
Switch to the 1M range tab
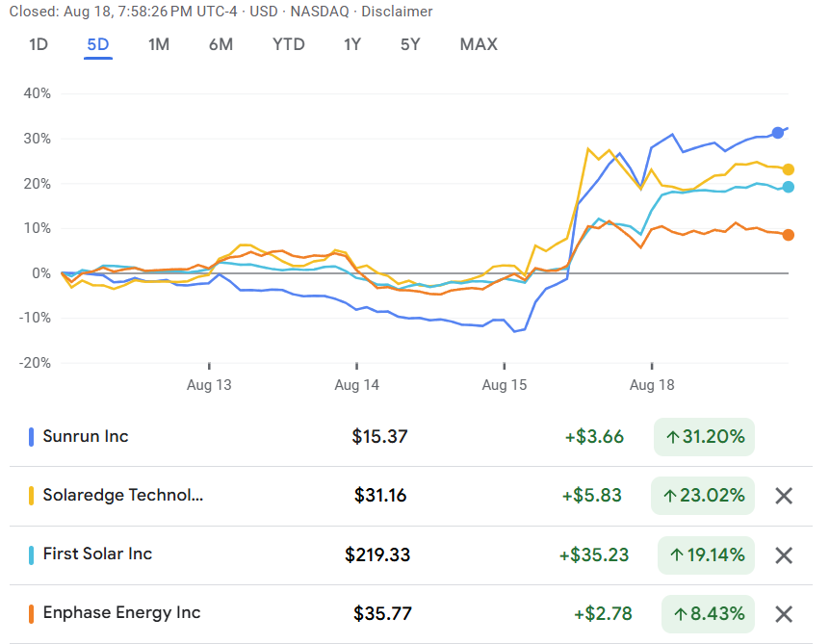[x=159, y=44]
